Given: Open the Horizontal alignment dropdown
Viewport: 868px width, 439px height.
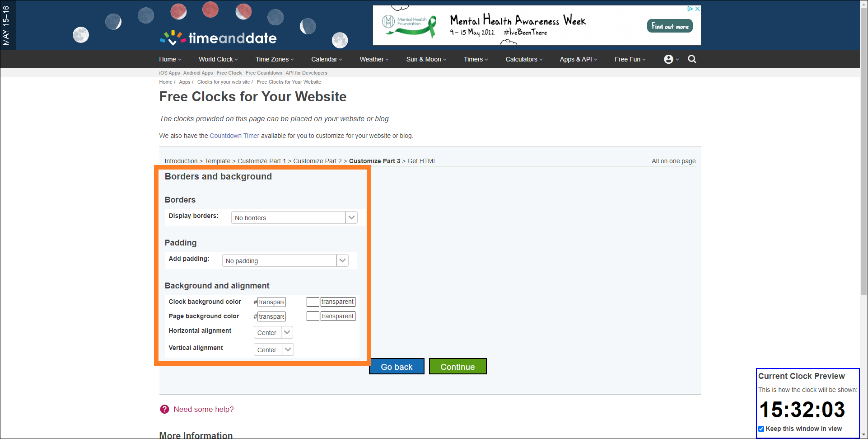Looking at the screenshot, I should tap(273, 332).
